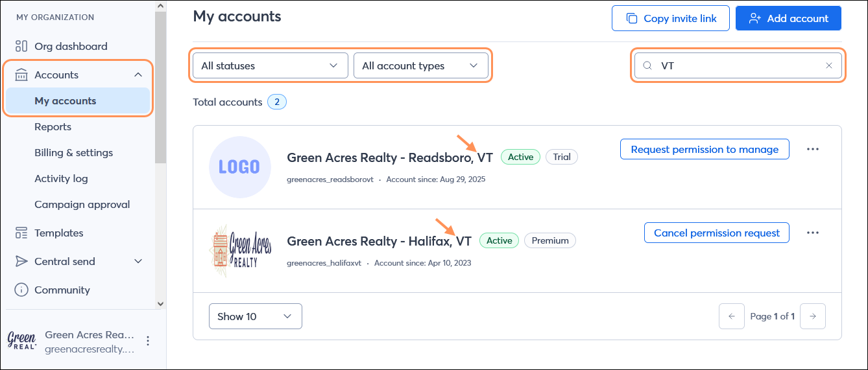Open Reports in the sidebar

(53, 126)
